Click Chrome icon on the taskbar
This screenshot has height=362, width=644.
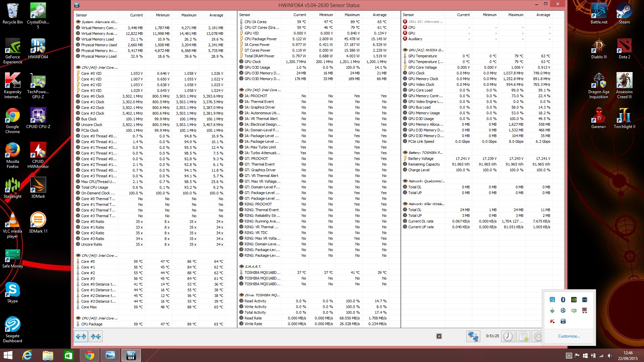coord(89,355)
